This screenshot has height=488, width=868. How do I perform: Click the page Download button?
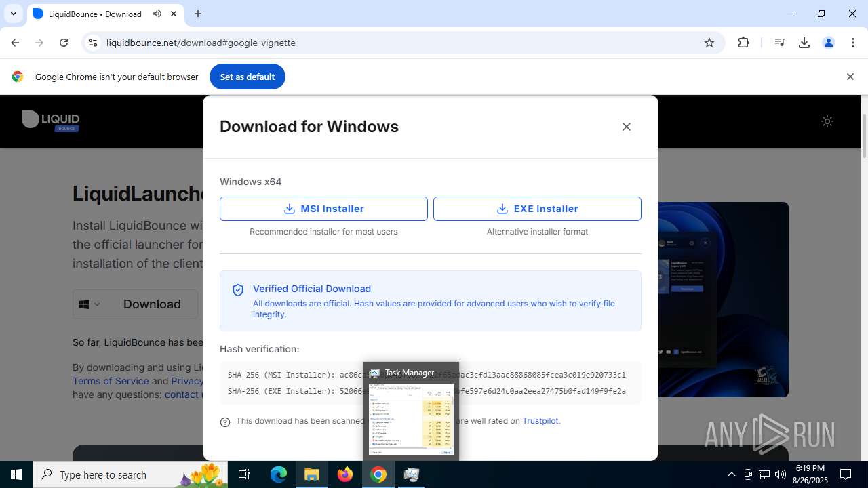(x=152, y=304)
